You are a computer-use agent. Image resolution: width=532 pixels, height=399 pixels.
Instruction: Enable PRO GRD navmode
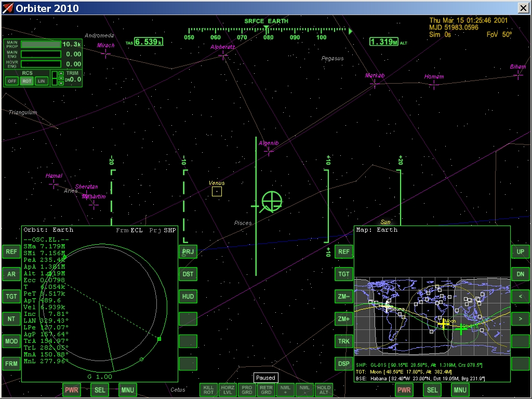(247, 390)
